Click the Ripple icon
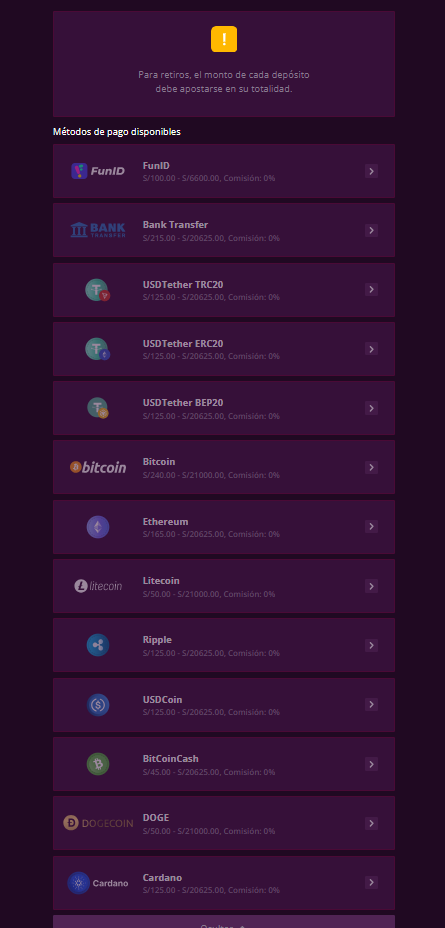The width and height of the screenshot is (445, 928). [98, 645]
